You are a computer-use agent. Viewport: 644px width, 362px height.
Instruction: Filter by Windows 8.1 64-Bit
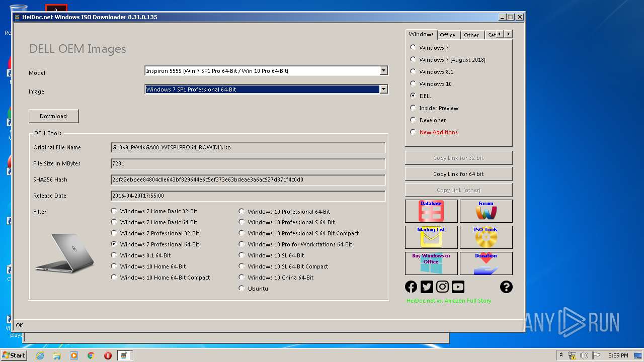141,255
